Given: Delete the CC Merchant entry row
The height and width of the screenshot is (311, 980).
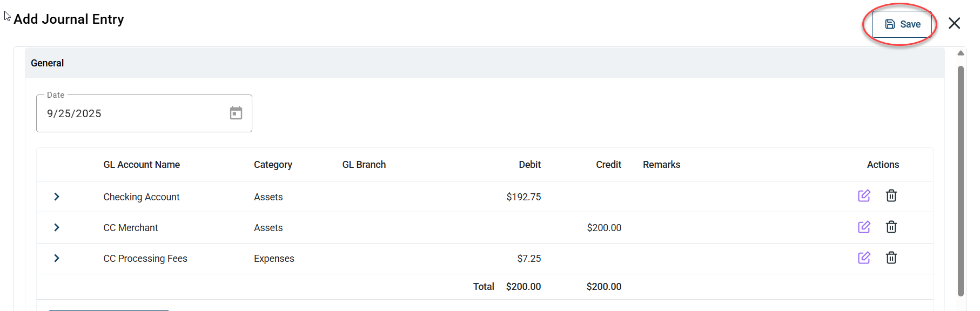Looking at the screenshot, I should 891,227.
